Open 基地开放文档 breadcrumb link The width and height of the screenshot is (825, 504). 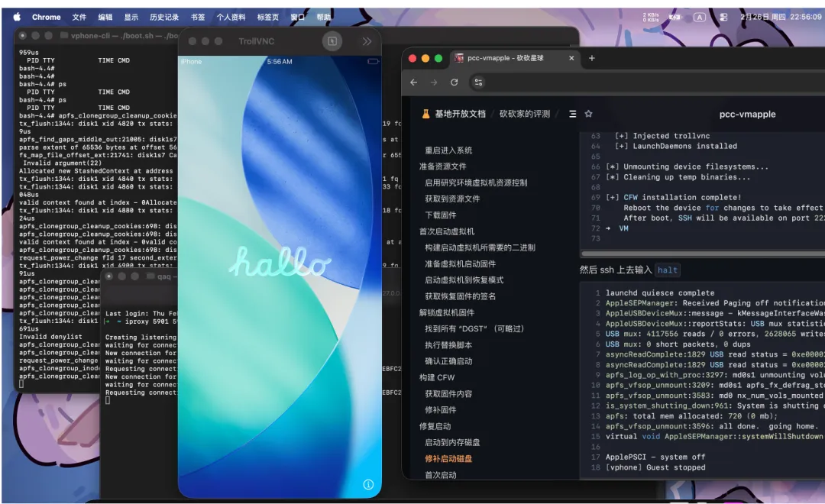click(460, 114)
